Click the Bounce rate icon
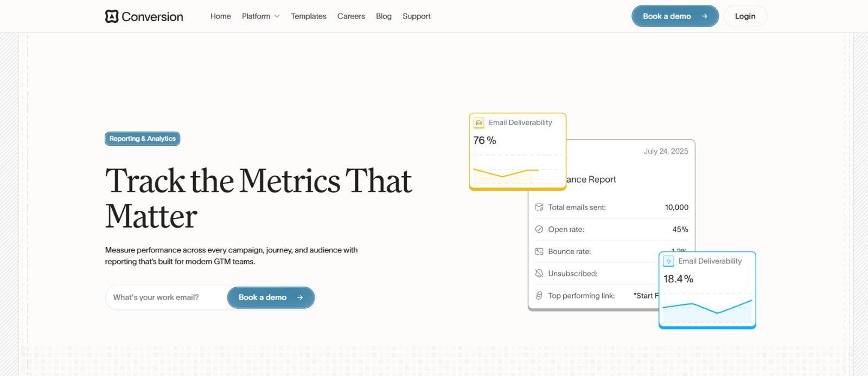Screen dimensions: 868x376 click(x=539, y=251)
